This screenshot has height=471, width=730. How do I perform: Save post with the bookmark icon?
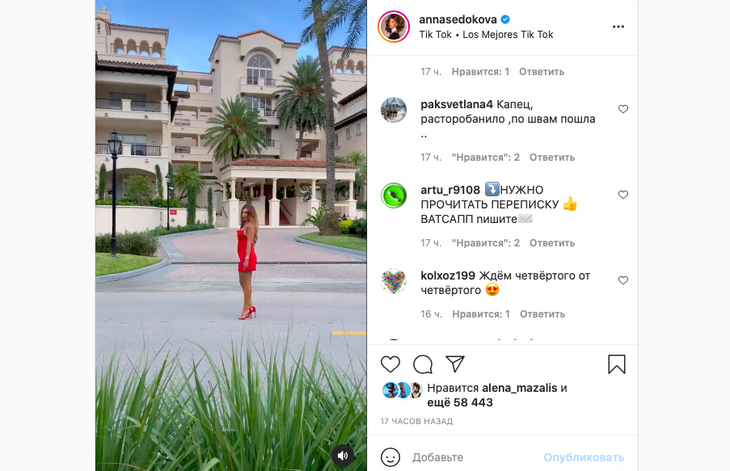click(616, 364)
